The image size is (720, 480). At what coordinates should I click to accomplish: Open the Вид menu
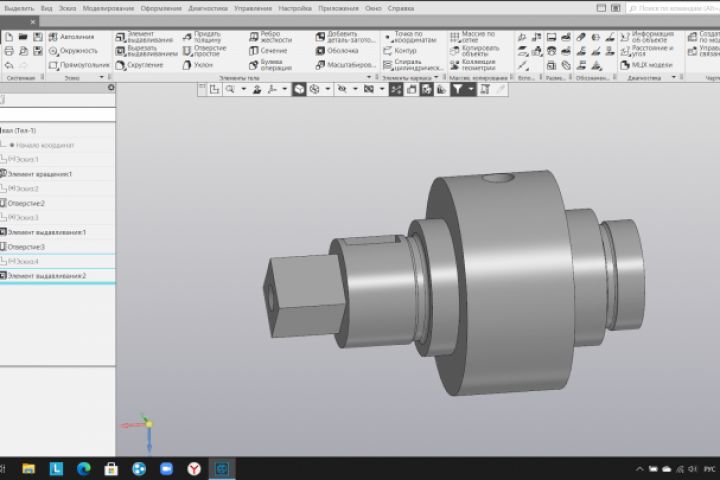click(46, 8)
